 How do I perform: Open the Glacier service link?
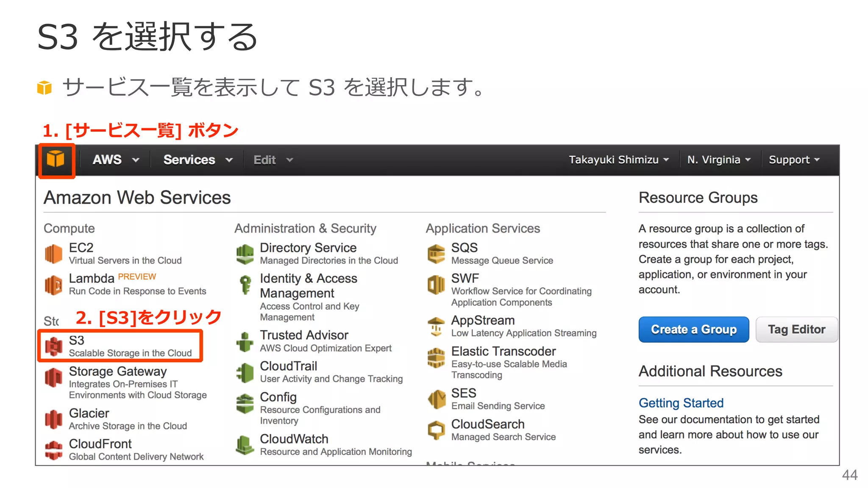[89, 413]
